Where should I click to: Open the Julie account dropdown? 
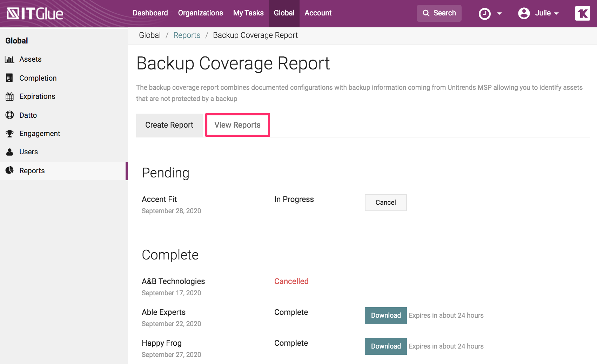[556, 13]
